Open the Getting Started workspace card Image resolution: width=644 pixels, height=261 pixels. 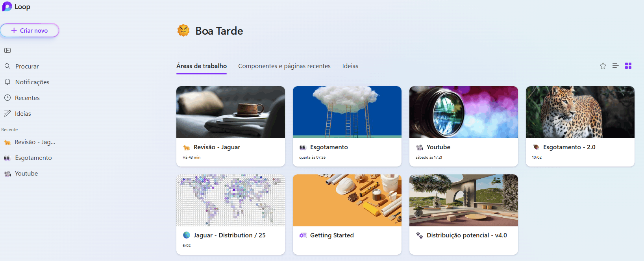(347, 215)
